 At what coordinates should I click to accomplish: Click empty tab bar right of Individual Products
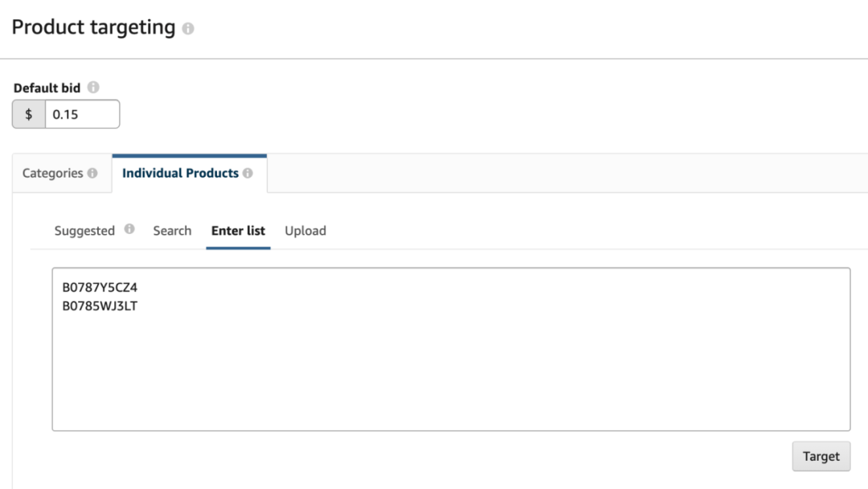coord(563,173)
